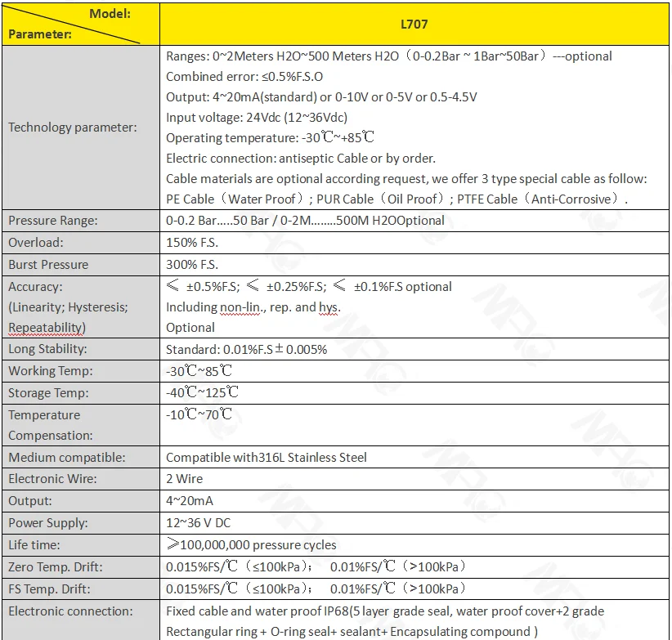Click the 'Power Supply:' label

[x=48, y=522]
